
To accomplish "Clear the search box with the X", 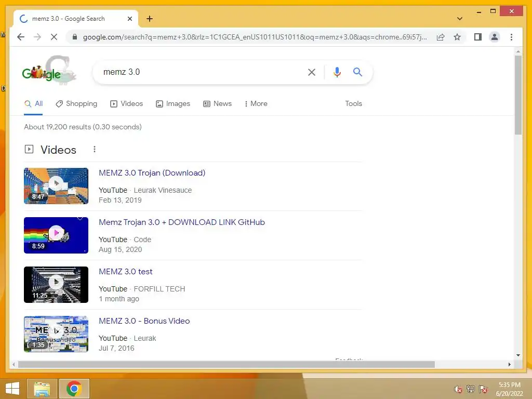I will point(312,72).
